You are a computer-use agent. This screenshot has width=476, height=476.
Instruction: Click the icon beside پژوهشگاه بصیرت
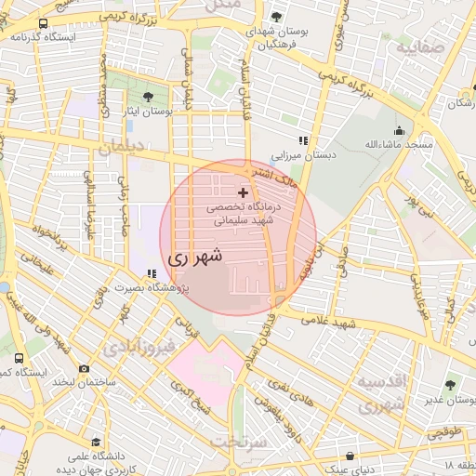pos(152,273)
